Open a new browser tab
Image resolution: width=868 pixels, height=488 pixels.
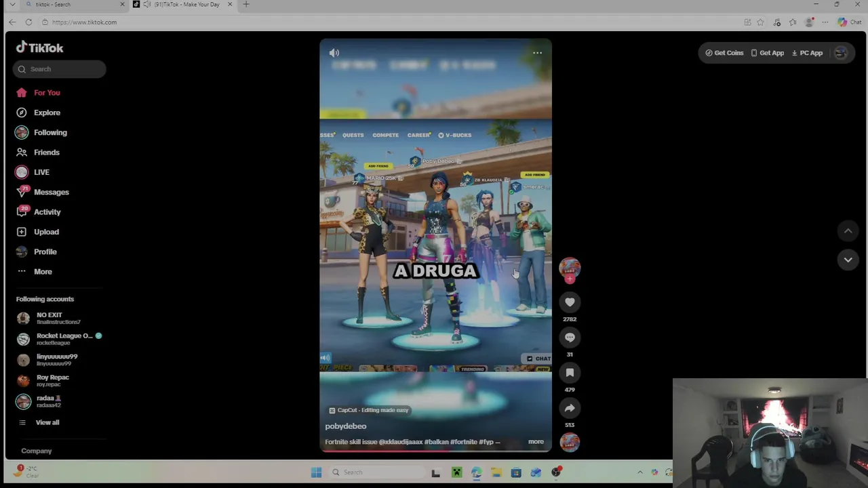[246, 5]
